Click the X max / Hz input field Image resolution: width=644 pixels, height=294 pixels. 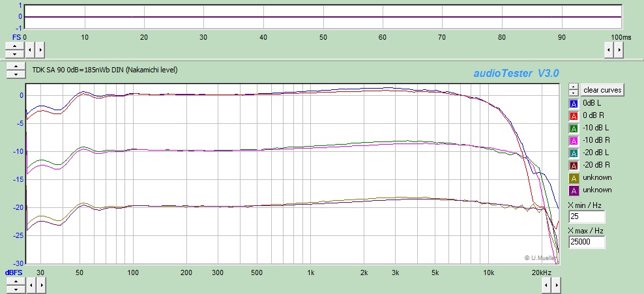586,243
